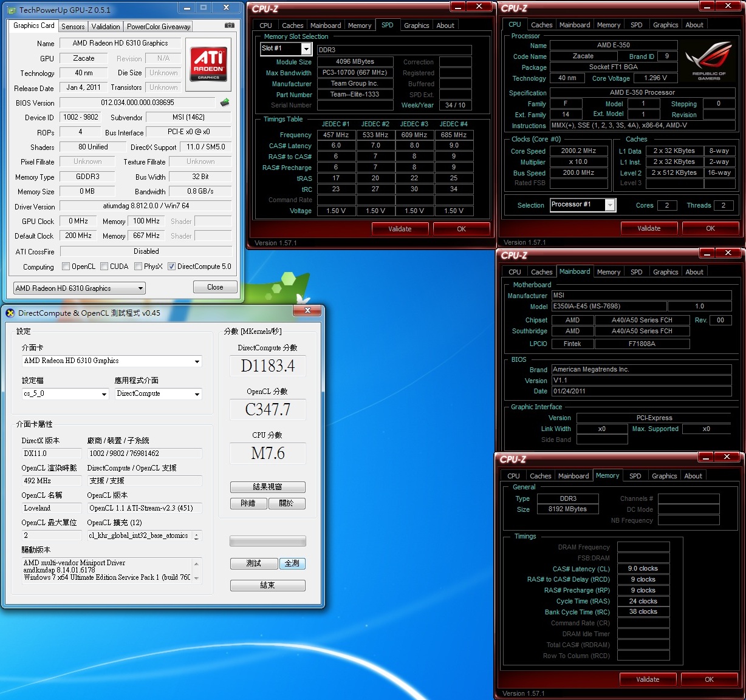Enable the OpenCL checkbox in GPU-Z
Screen dimensions: 746x700
click(x=66, y=267)
